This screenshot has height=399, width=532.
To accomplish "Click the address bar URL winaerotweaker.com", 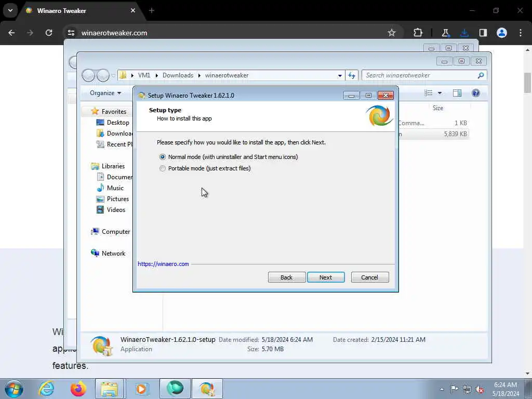I will click(x=114, y=33).
